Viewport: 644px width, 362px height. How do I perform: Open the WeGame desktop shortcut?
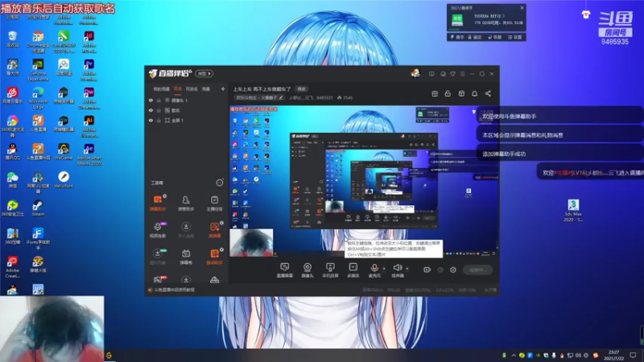coord(64,151)
